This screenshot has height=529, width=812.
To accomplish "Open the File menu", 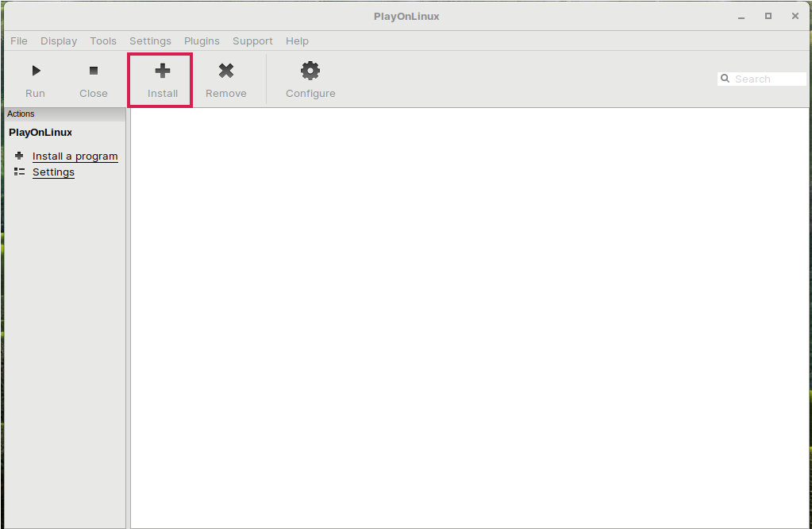I will point(18,41).
